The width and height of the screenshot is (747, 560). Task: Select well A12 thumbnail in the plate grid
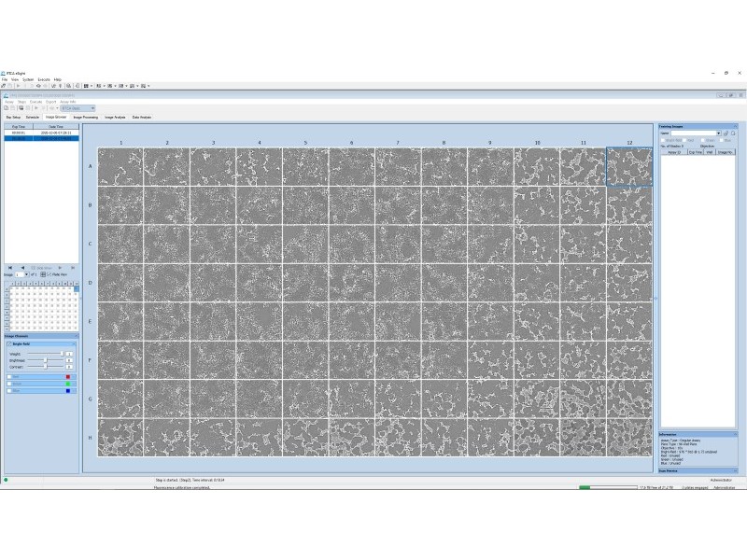click(629, 167)
